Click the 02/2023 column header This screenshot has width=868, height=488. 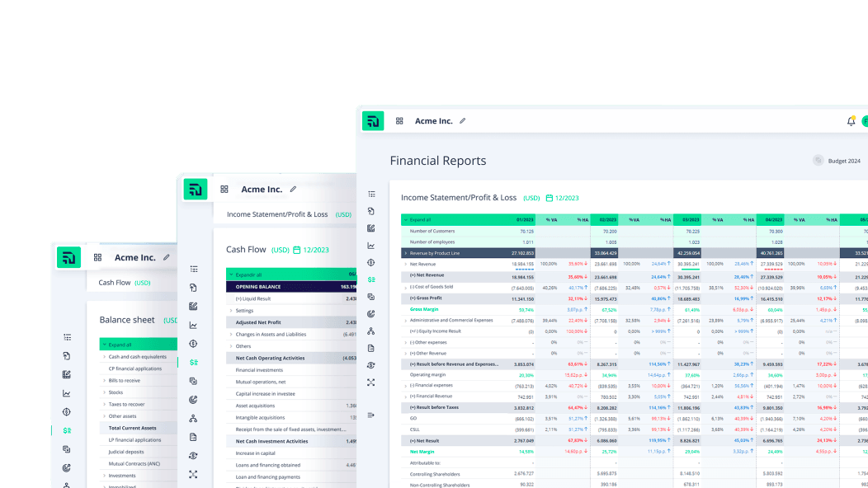pyautogui.click(x=607, y=220)
